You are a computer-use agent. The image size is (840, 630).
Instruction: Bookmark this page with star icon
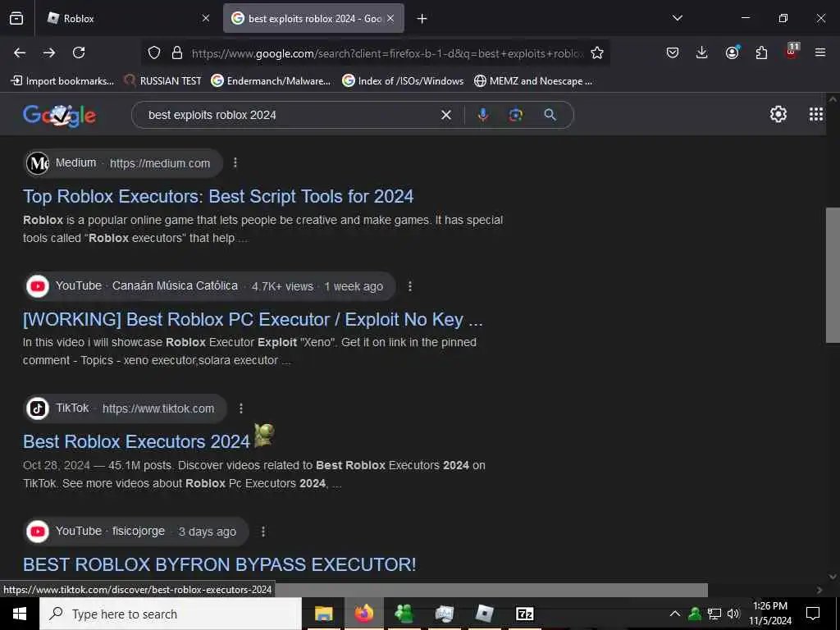(x=597, y=52)
